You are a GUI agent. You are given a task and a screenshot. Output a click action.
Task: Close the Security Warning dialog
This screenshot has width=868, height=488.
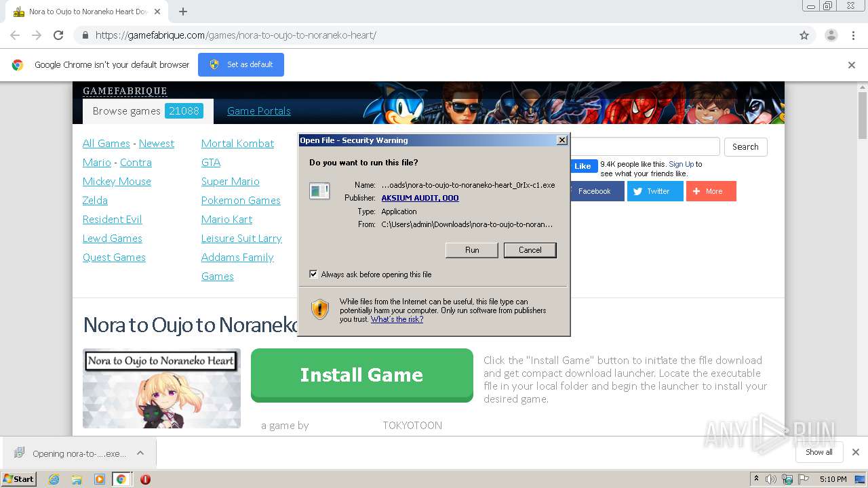(561, 140)
